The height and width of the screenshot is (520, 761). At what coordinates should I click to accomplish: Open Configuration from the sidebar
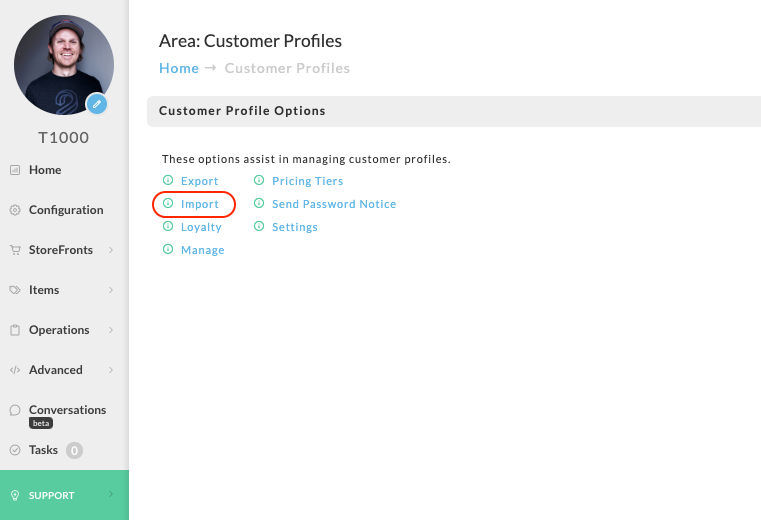tap(66, 210)
